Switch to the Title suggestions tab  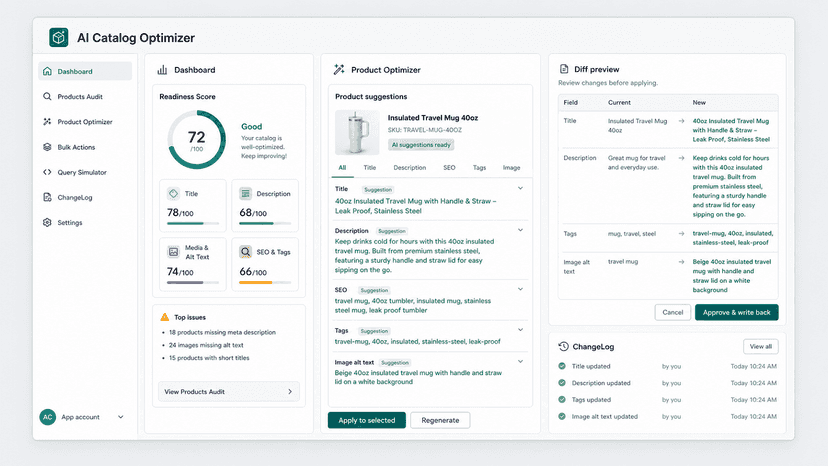(370, 167)
